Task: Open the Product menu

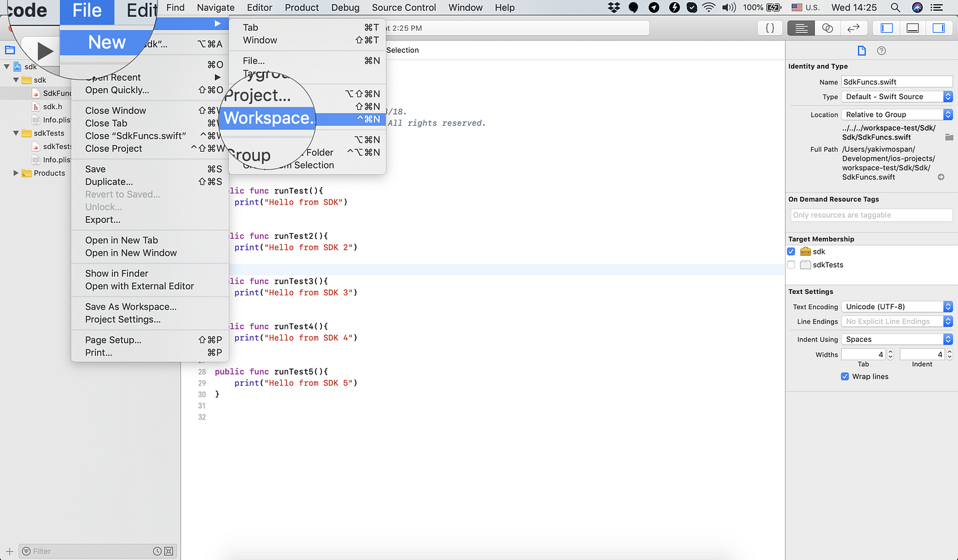Action: pos(302,8)
